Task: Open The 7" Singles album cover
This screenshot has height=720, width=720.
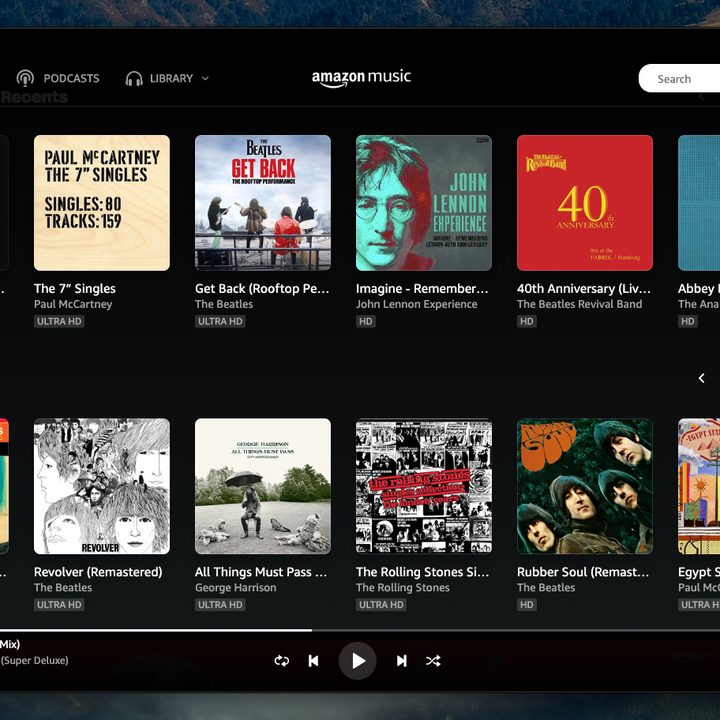Action: coord(102,203)
